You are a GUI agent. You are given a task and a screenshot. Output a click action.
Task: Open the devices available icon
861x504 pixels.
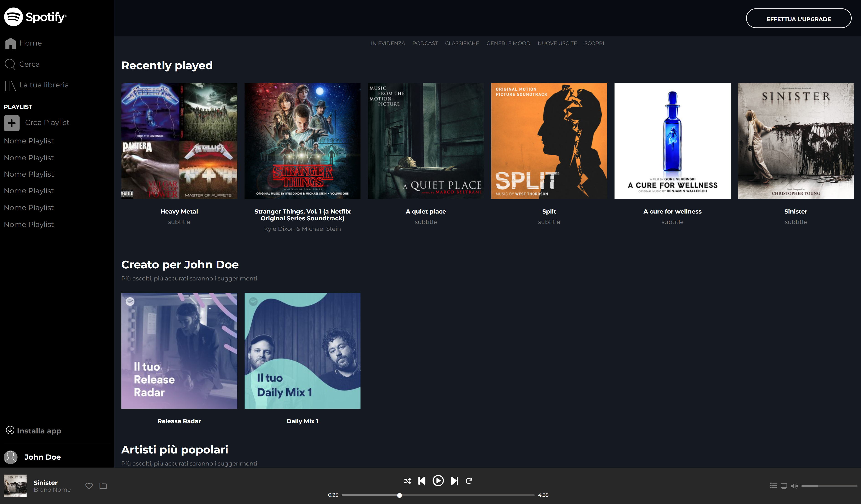pyautogui.click(x=784, y=486)
